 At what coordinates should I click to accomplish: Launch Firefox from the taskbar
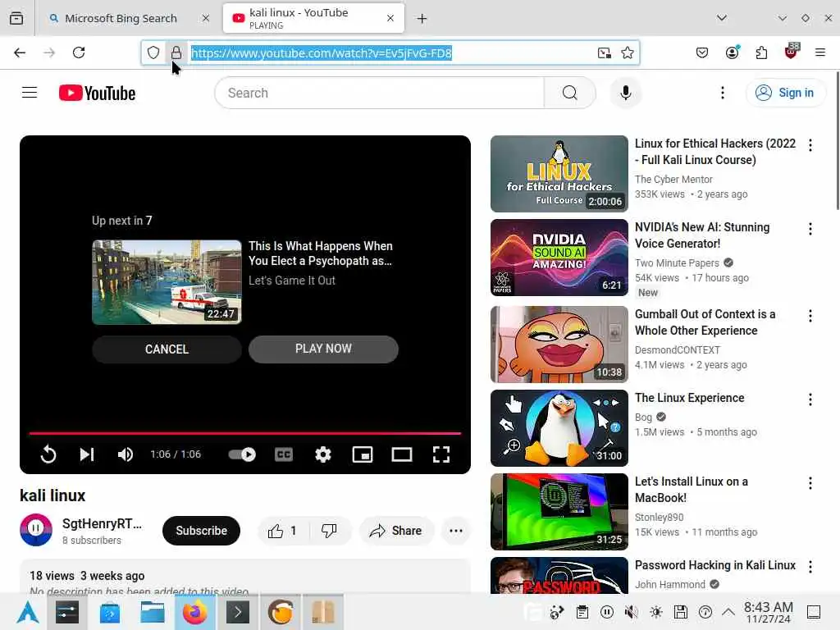tap(195, 612)
